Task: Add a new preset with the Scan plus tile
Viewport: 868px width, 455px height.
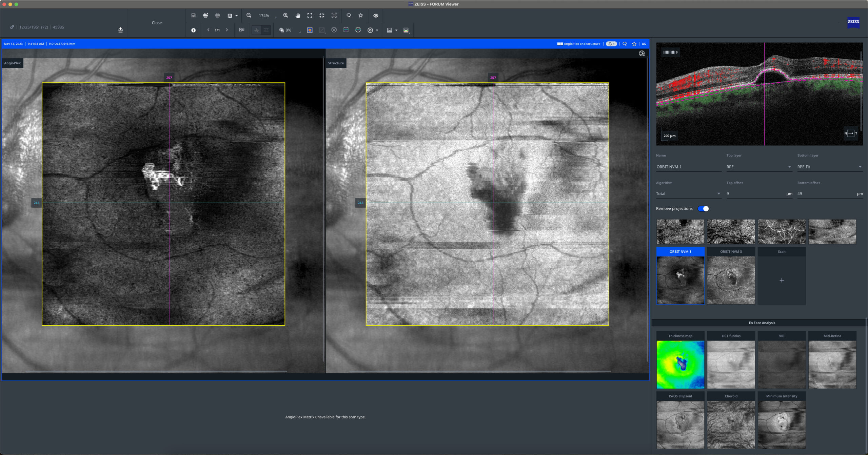Action: (x=782, y=275)
